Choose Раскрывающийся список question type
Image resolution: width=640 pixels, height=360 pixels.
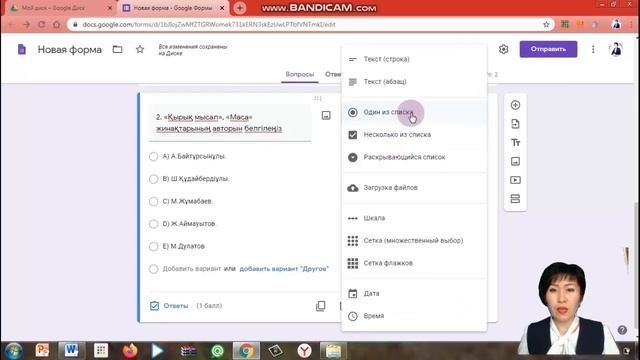414,157
